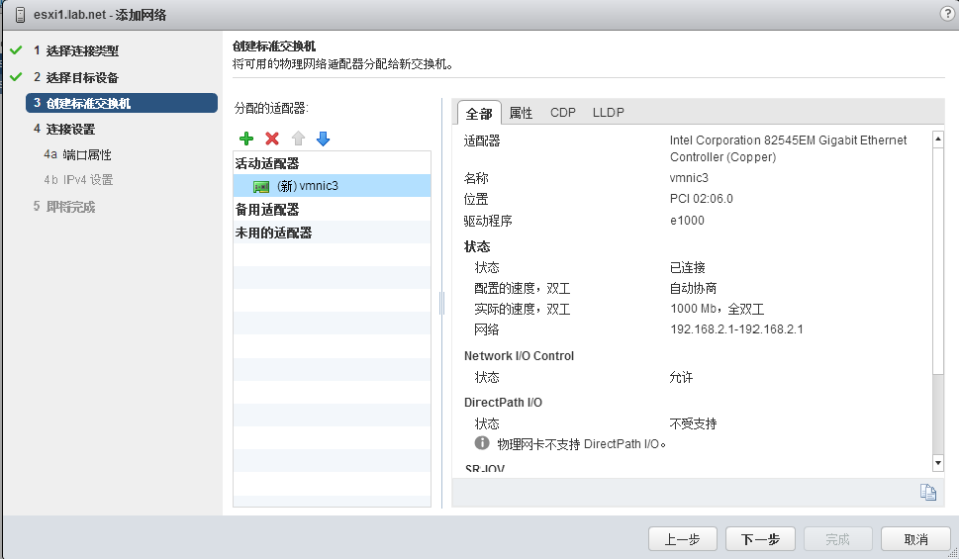Click the 允许 status value
The height and width of the screenshot is (560, 960).
pos(682,377)
